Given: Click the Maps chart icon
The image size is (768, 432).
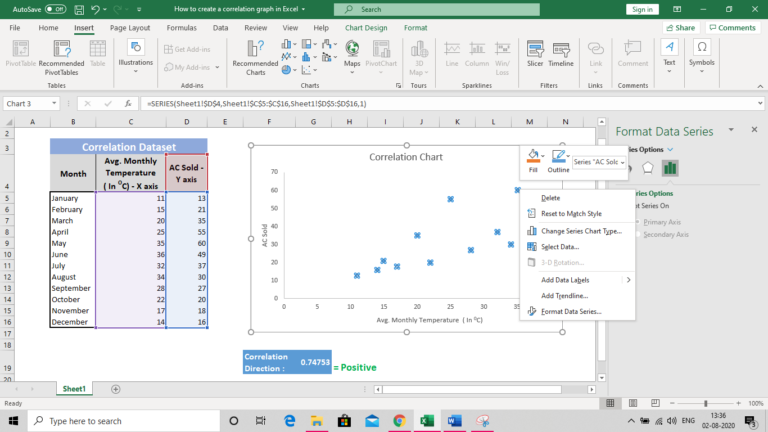Looking at the screenshot, I should tap(352, 56).
